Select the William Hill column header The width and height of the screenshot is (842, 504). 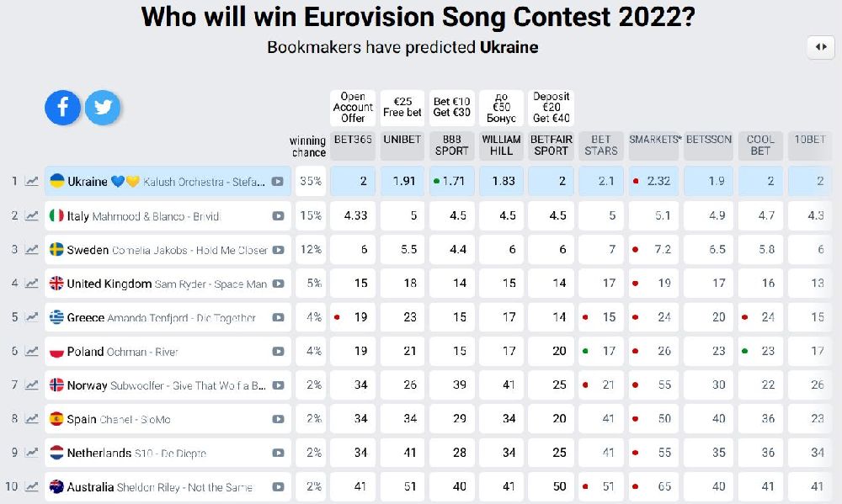501,146
